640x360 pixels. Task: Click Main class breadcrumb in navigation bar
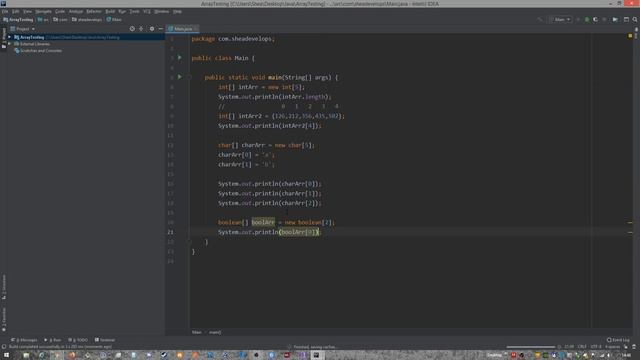click(114, 20)
